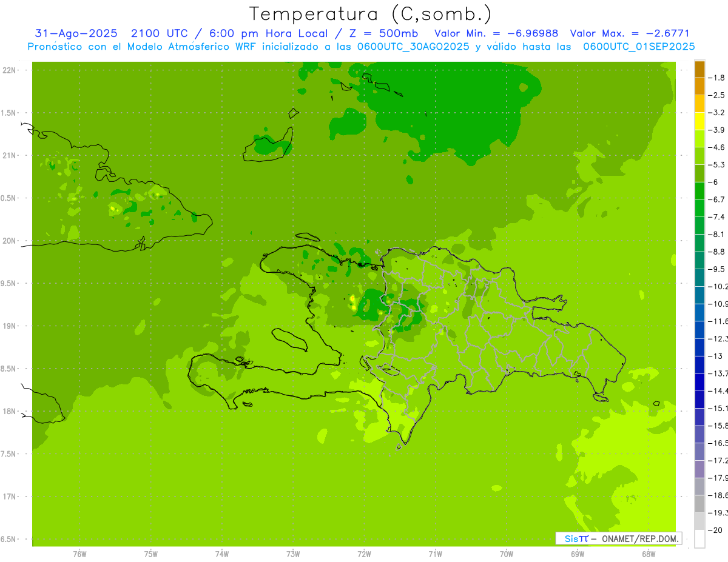Viewport: 728px width, 562px height.
Task: Click the gray swatch between -18.6 and -19.3
Action: coord(699,504)
